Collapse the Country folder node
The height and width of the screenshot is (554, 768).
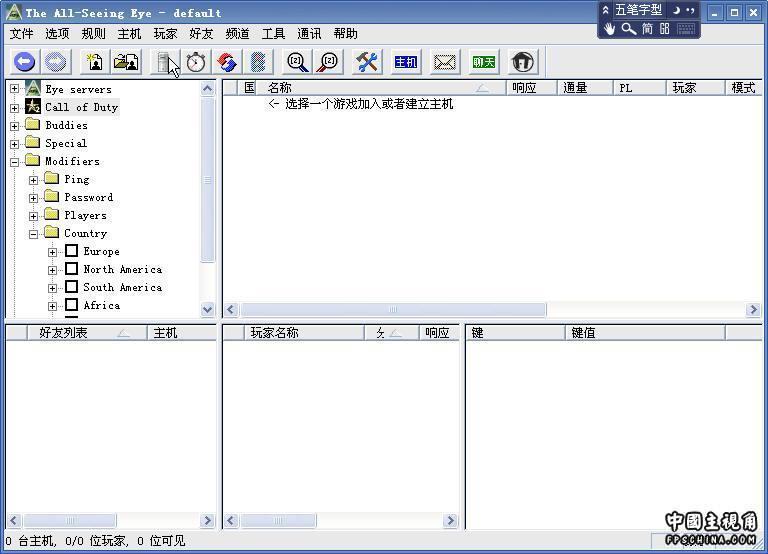[33, 234]
